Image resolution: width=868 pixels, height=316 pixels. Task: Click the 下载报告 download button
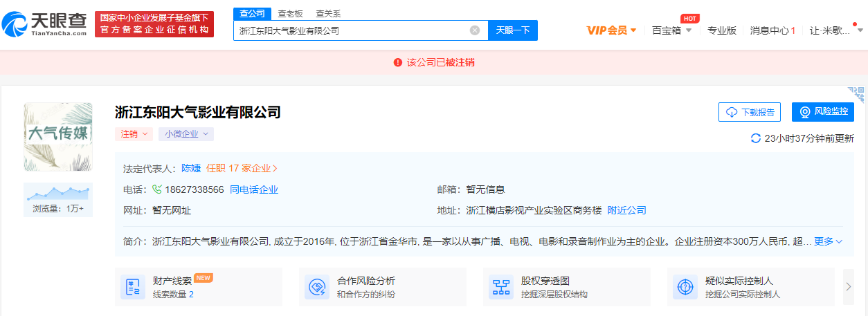pyautogui.click(x=750, y=112)
